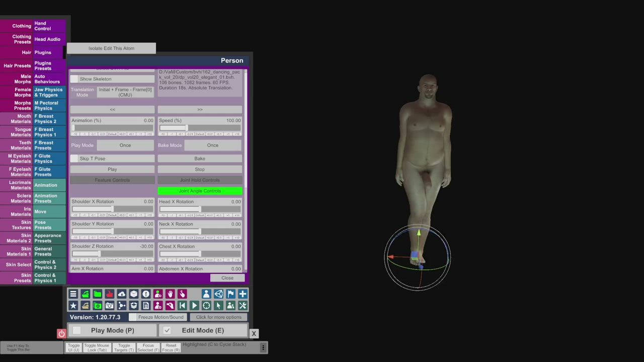This screenshot has width=644, height=362.
Task: Click the blue flag icon
Action: pos(230,294)
